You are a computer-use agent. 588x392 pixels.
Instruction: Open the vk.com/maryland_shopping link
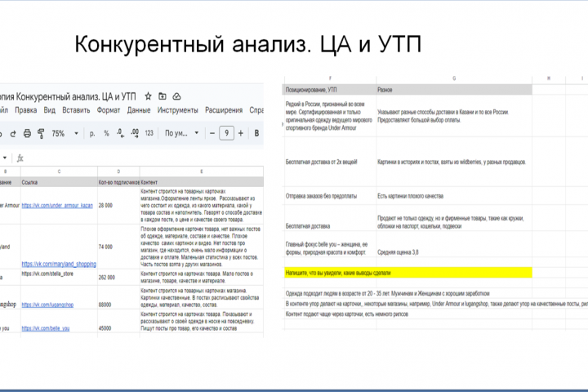(59, 264)
